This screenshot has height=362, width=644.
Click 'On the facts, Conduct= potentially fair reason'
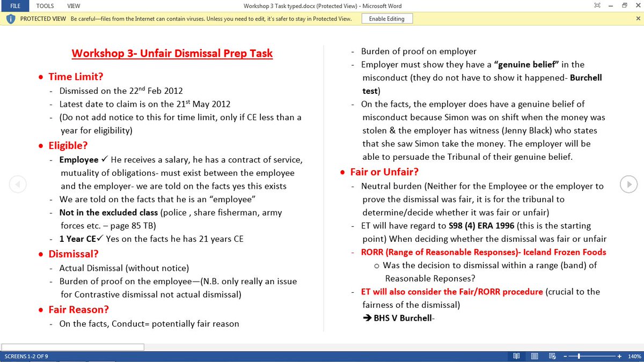[149, 323]
